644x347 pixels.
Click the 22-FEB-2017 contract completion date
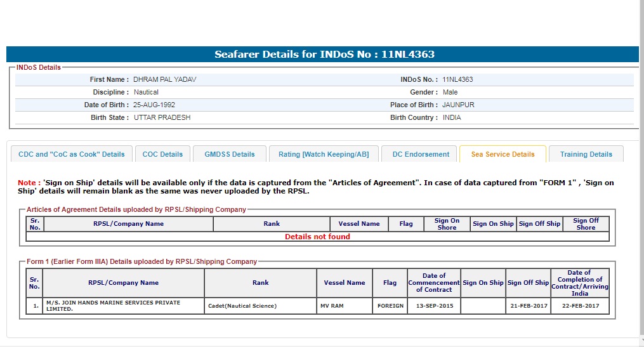(x=579, y=306)
